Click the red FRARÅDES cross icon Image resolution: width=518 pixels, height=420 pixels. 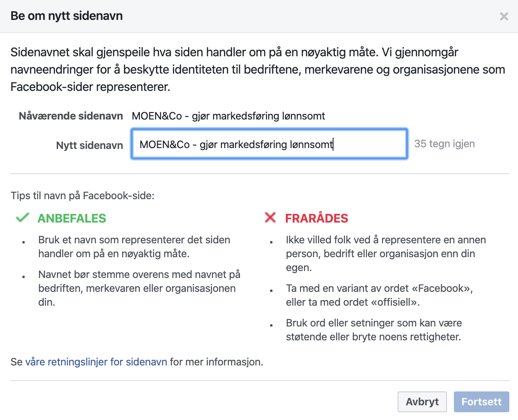pyautogui.click(x=270, y=218)
